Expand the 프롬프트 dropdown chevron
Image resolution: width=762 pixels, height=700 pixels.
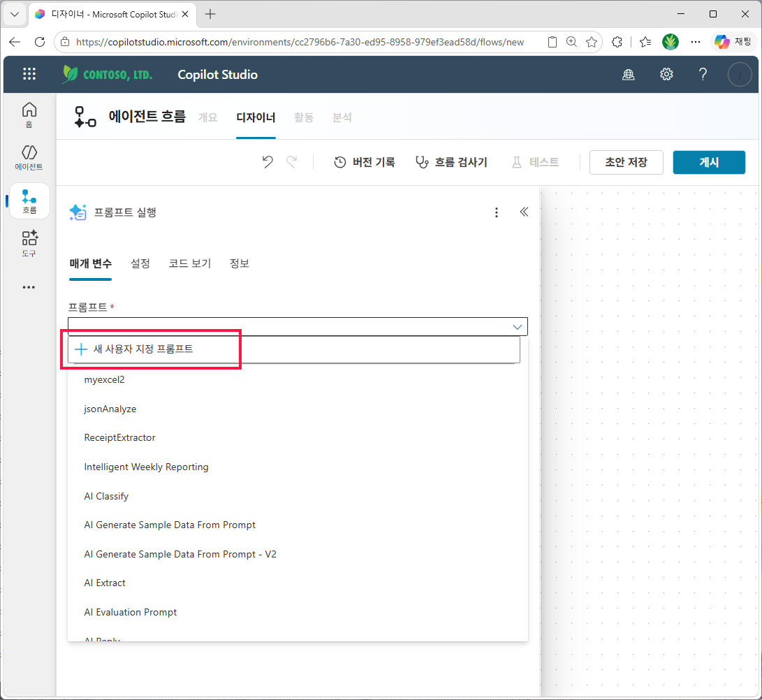coord(517,327)
